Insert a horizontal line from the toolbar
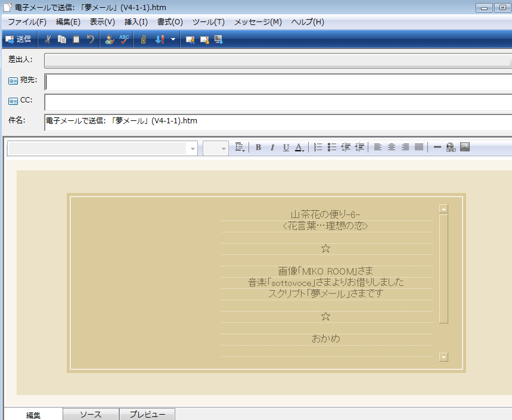The height and width of the screenshot is (420, 512). 437,147
